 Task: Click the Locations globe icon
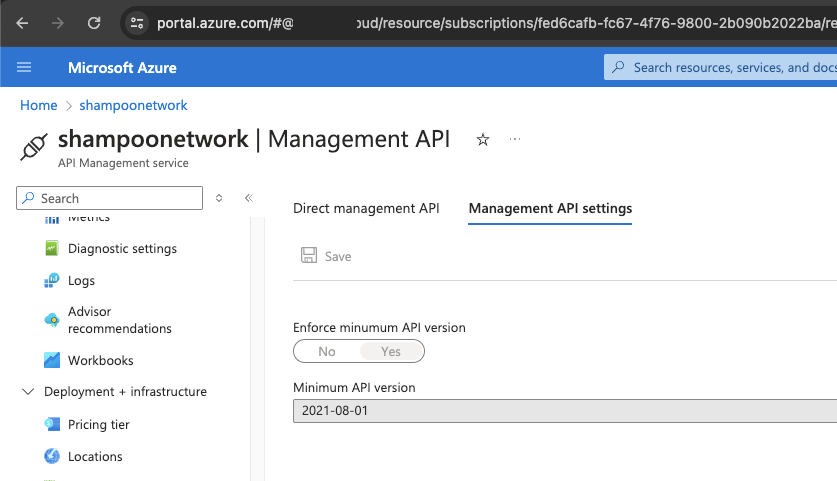pos(52,456)
